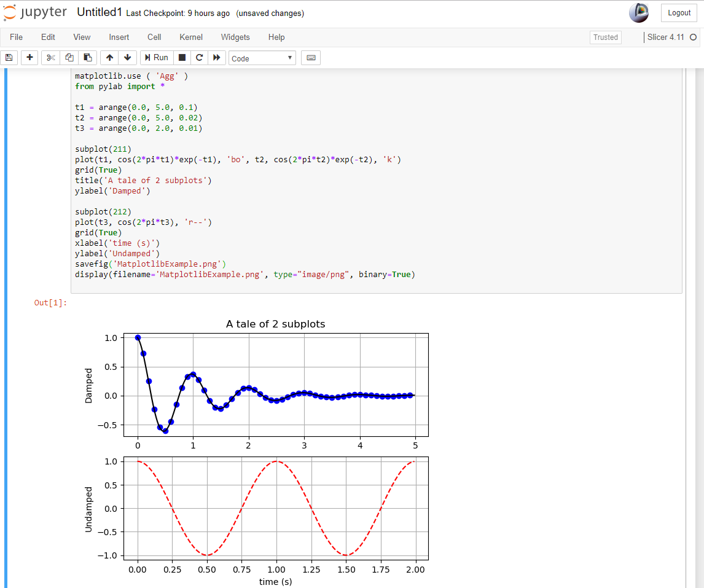Image resolution: width=704 pixels, height=588 pixels.
Task: Run the selected cell
Action: 157,58
